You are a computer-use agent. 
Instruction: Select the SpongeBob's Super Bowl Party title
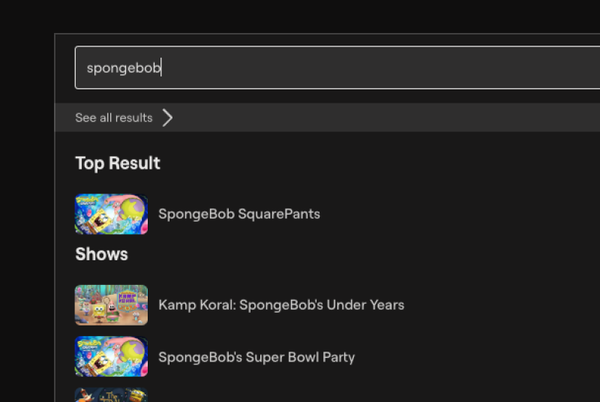256,357
